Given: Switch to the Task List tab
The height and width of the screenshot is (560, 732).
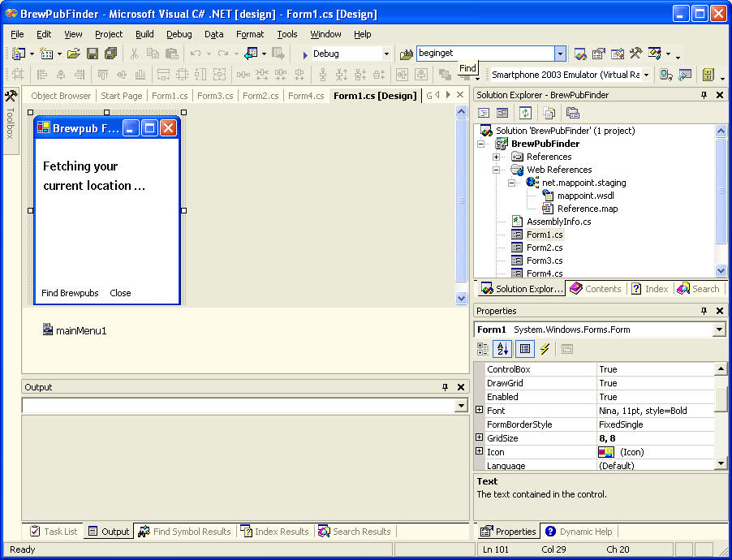Looking at the screenshot, I should click(54, 532).
